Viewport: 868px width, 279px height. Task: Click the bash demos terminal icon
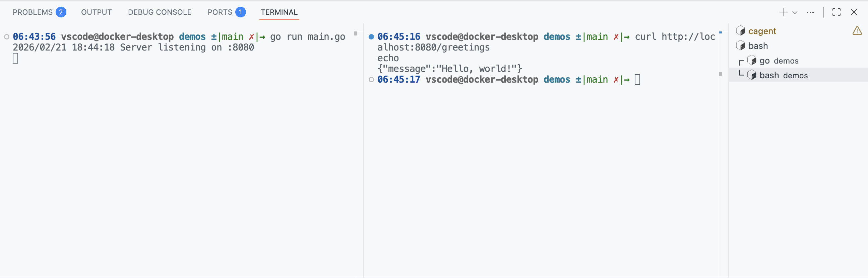pyautogui.click(x=751, y=75)
